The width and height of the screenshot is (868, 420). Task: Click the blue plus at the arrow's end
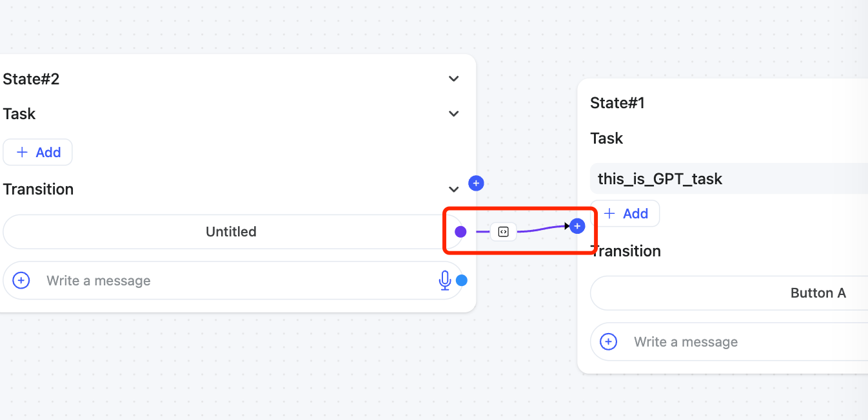578,226
